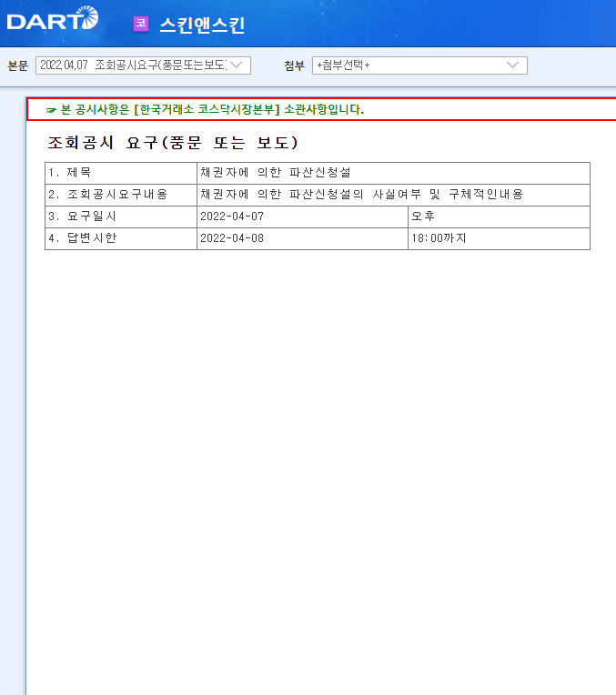
Task: Open the 첨부 attachment selection dropdown
Action: tap(419, 65)
